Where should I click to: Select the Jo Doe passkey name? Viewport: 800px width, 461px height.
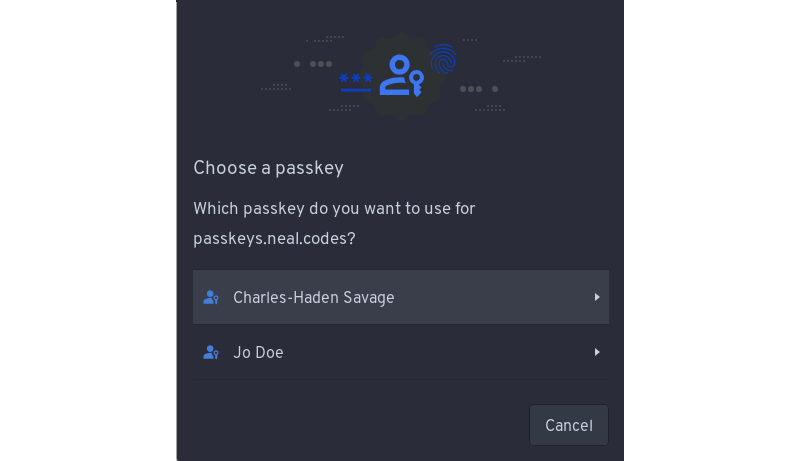tap(258, 352)
